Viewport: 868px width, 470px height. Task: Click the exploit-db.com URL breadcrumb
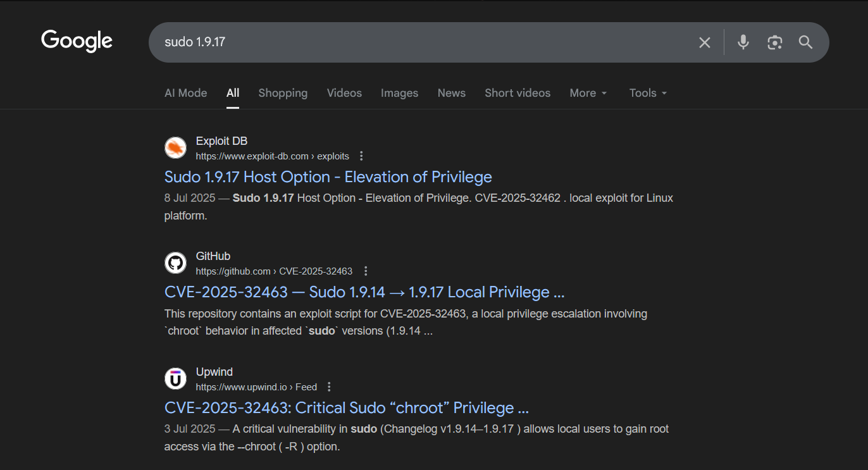coord(272,156)
